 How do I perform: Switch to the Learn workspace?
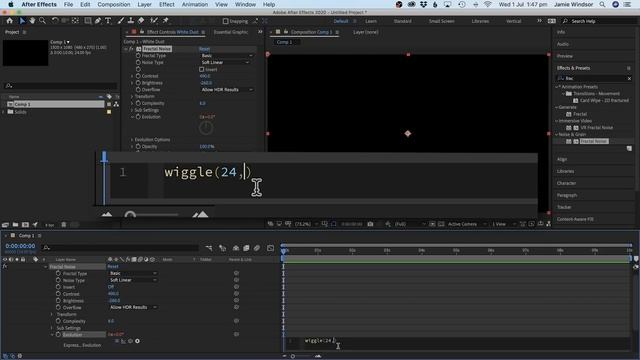[371, 21]
